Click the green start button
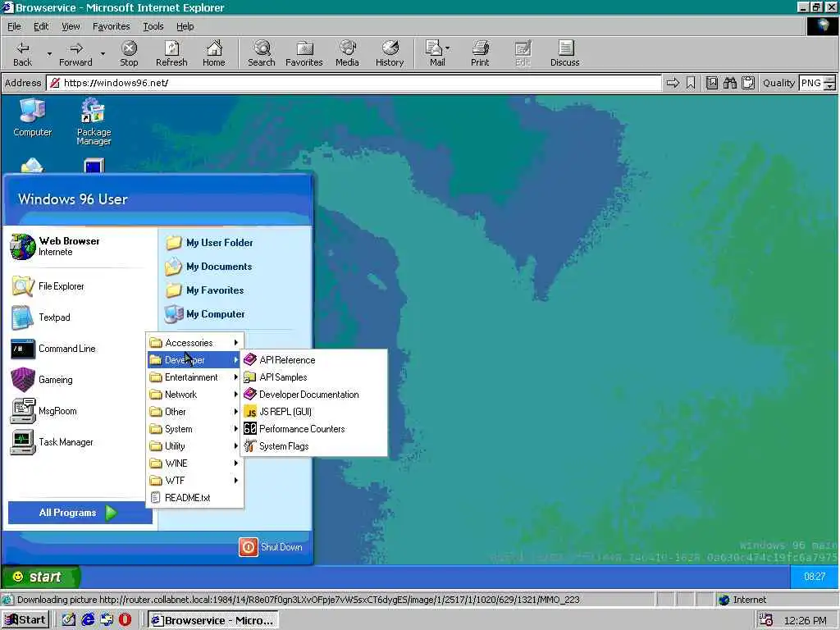840x630 pixels. tap(40, 577)
